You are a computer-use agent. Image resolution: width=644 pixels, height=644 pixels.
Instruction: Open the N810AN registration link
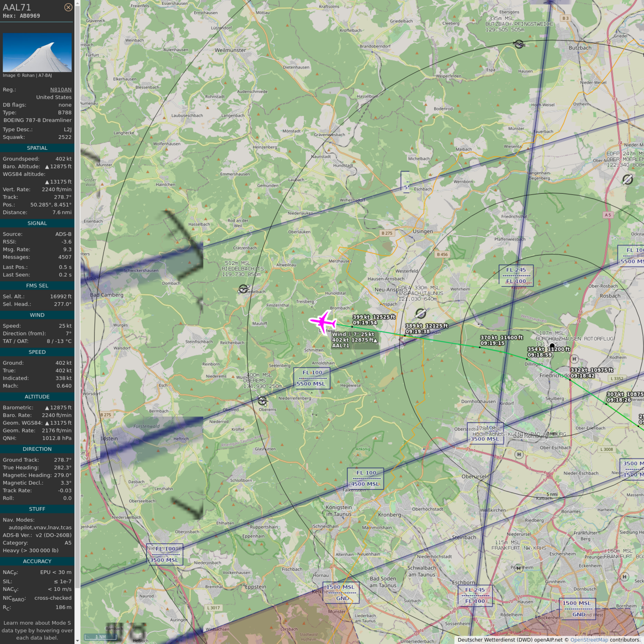tap(60, 89)
